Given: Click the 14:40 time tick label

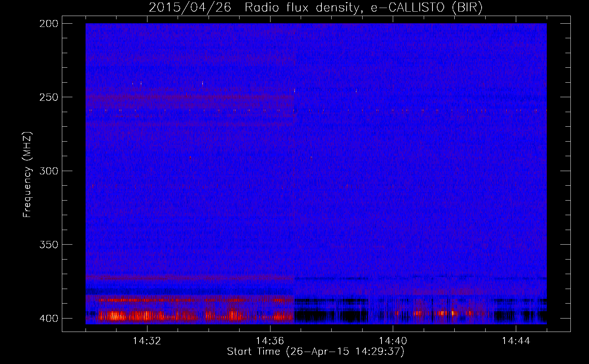Looking at the screenshot, I should [x=393, y=341].
